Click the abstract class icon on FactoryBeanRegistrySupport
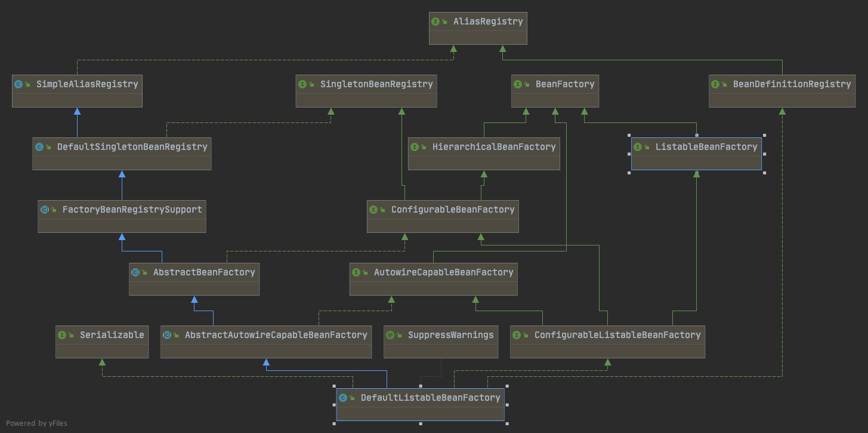 pyautogui.click(x=45, y=209)
